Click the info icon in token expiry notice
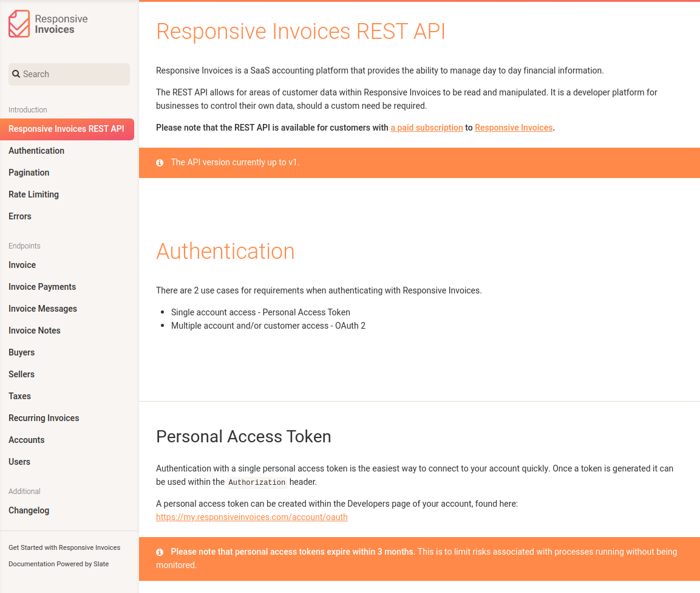 (x=160, y=552)
